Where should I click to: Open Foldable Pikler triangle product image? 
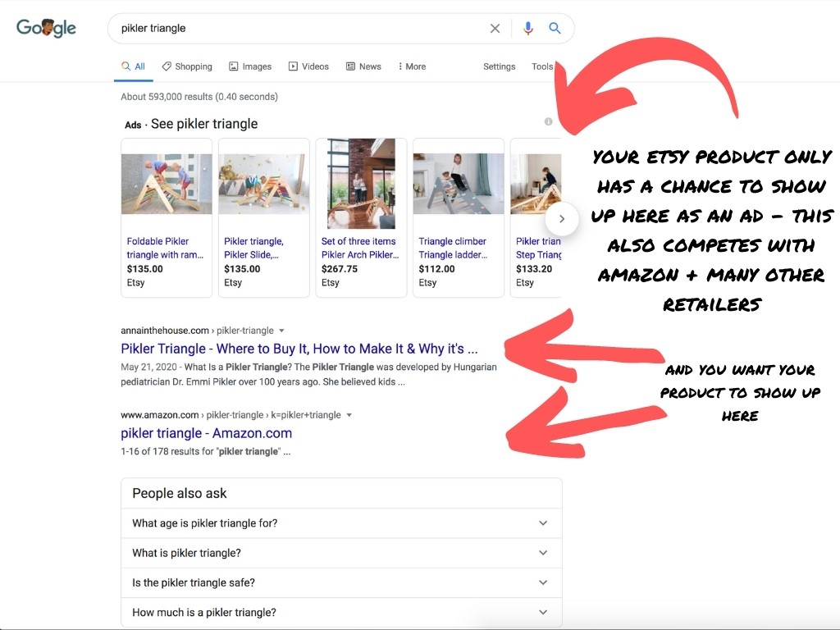[167, 184]
